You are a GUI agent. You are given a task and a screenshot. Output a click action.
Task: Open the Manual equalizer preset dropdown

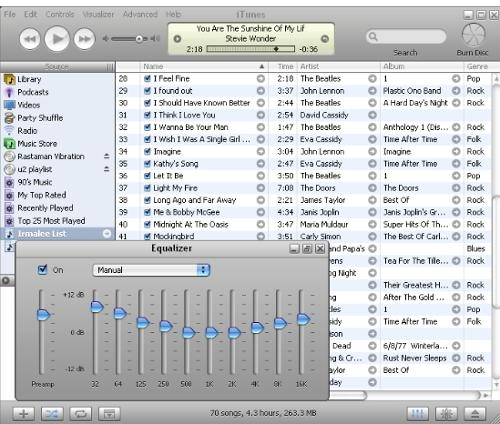[x=151, y=270]
